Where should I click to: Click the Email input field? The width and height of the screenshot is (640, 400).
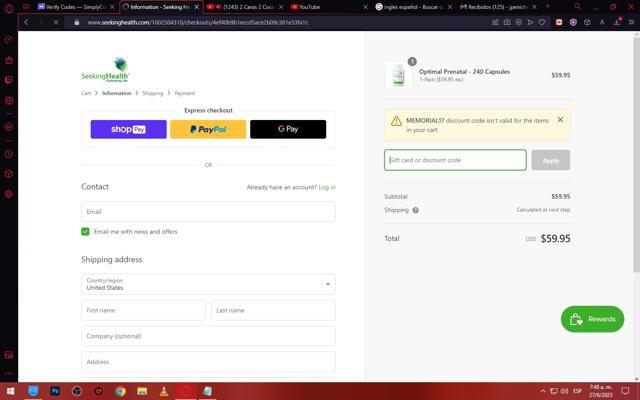pyautogui.click(x=208, y=211)
